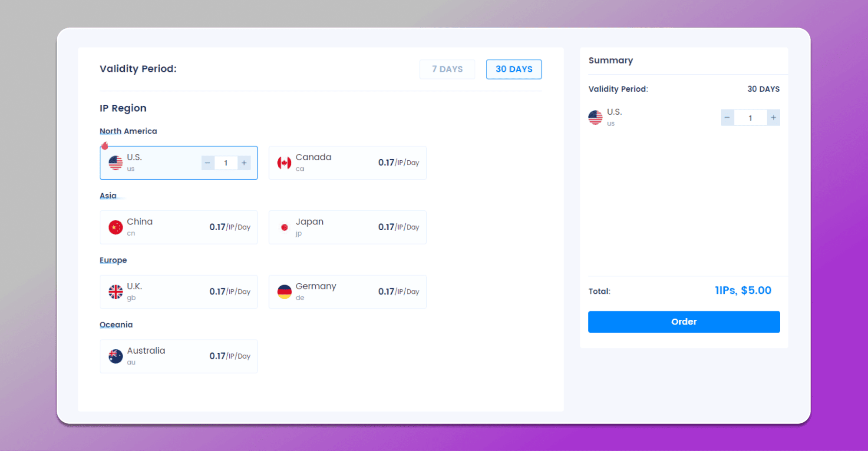This screenshot has width=868, height=451.
Task: Increase U.S. IP quantity in region card
Action: tap(244, 163)
